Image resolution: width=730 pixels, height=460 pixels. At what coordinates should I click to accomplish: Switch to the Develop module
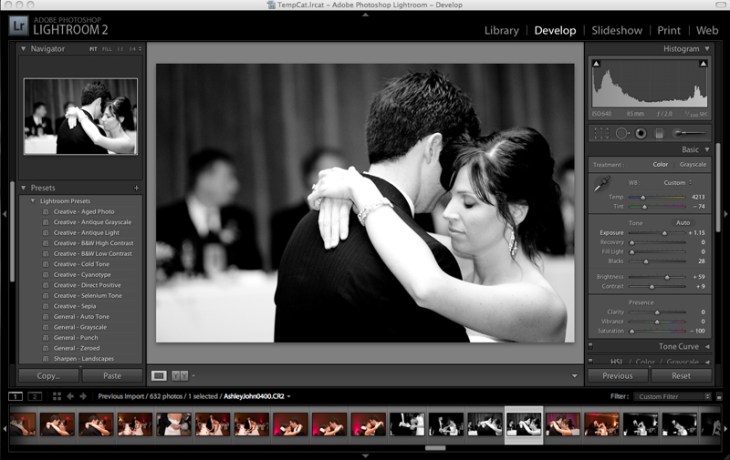pyautogui.click(x=555, y=31)
